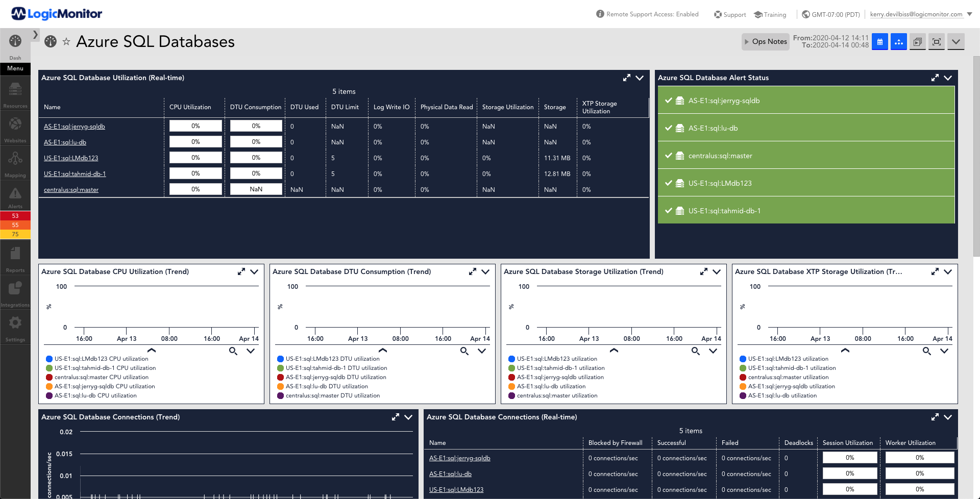Open the calendar time range picker
This screenshot has width=980, height=499.
click(880, 42)
